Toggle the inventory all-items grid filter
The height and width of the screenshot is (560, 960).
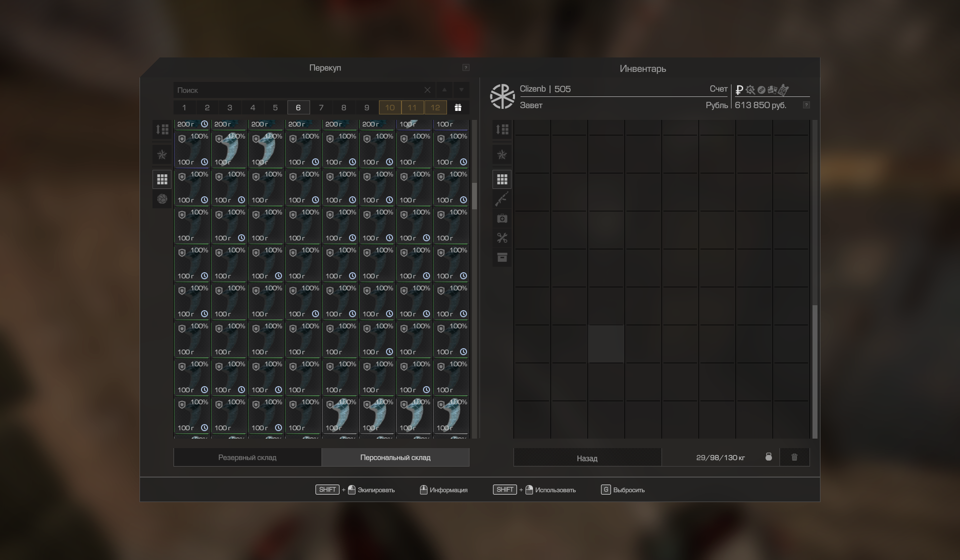coord(502,179)
